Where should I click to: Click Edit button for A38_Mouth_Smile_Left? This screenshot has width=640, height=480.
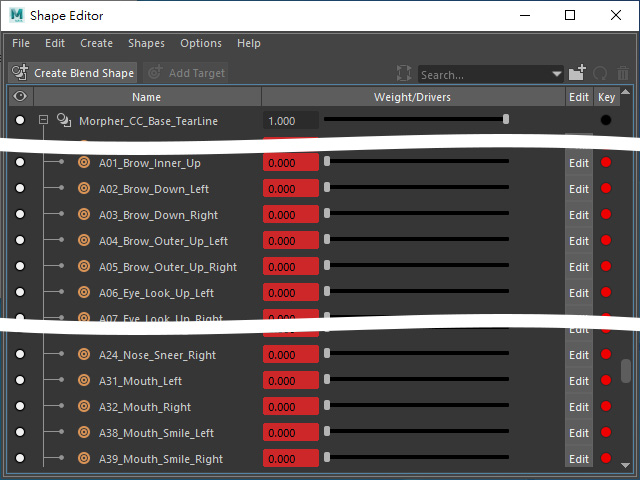pos(579,433)
